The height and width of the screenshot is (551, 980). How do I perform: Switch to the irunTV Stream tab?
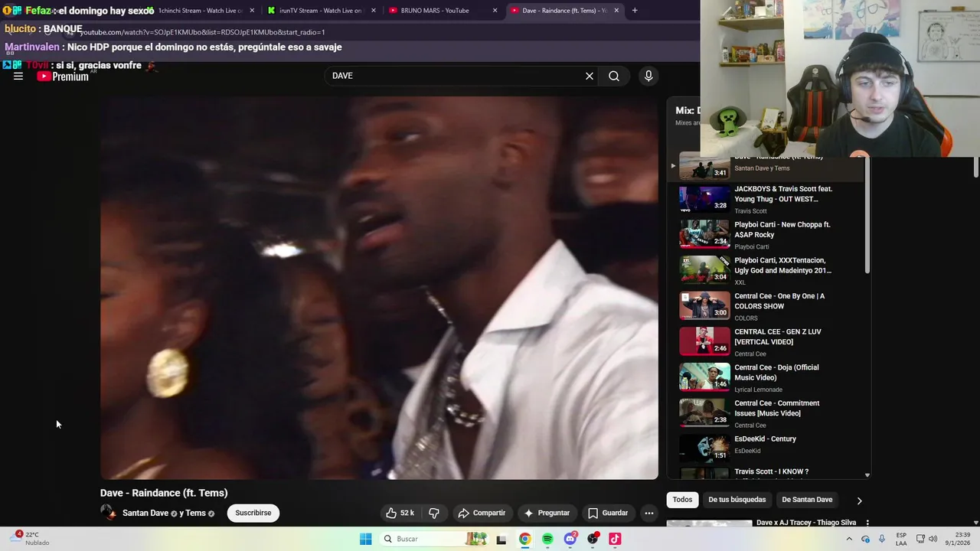(320, 11)
